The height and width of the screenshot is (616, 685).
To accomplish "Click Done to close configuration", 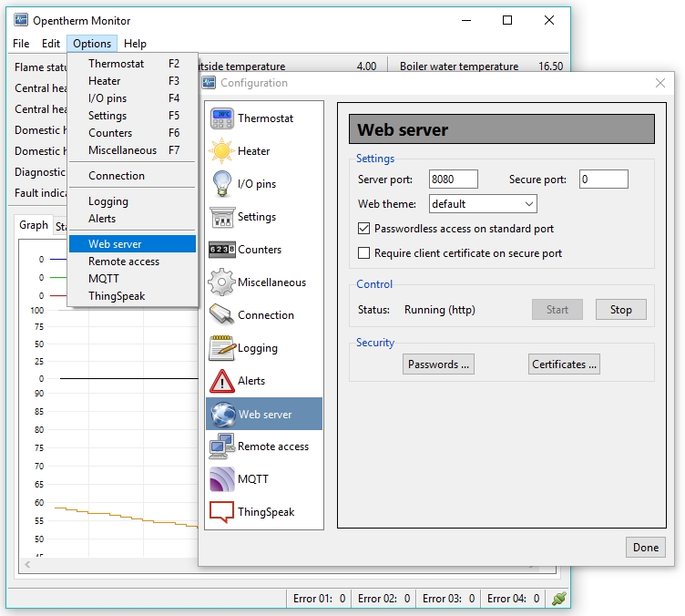I will [646, 548].
